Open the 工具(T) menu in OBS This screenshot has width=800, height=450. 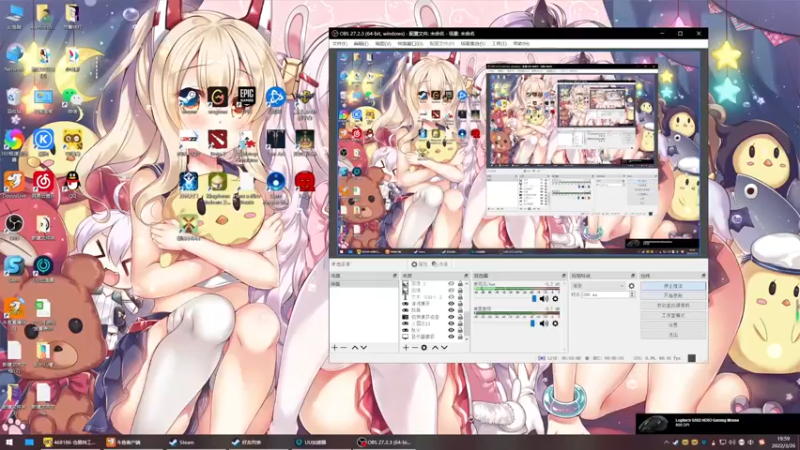pyautogui.click(x=499, y=44)
